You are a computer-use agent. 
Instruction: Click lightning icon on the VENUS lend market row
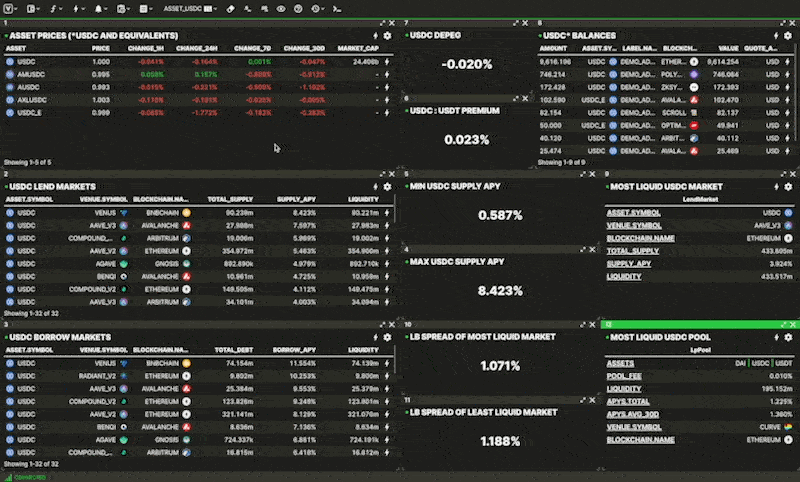click(x=387, y=213)
